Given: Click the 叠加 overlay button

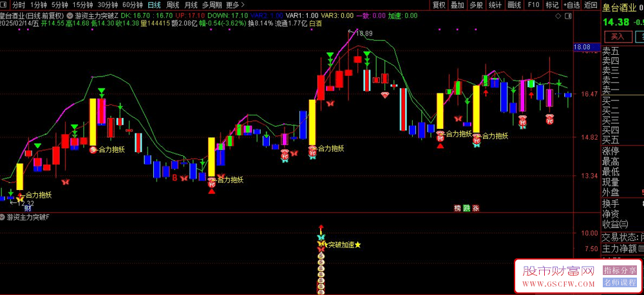Looking at the screenshot, I should 457,5.
